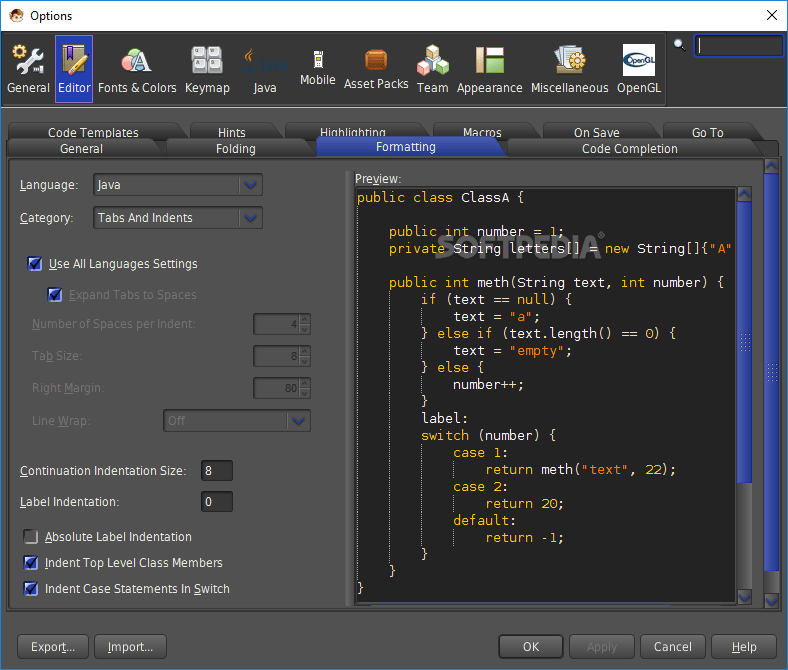The image size is (788, 670).
Task: Enable Absolute Label Indentation checkbox
Action: pos(31,537)
